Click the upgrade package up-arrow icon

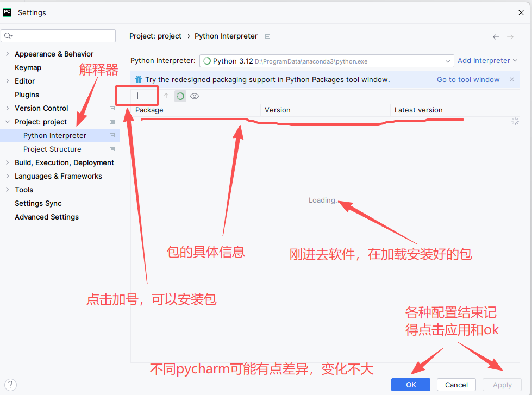(x=166, y=96)
